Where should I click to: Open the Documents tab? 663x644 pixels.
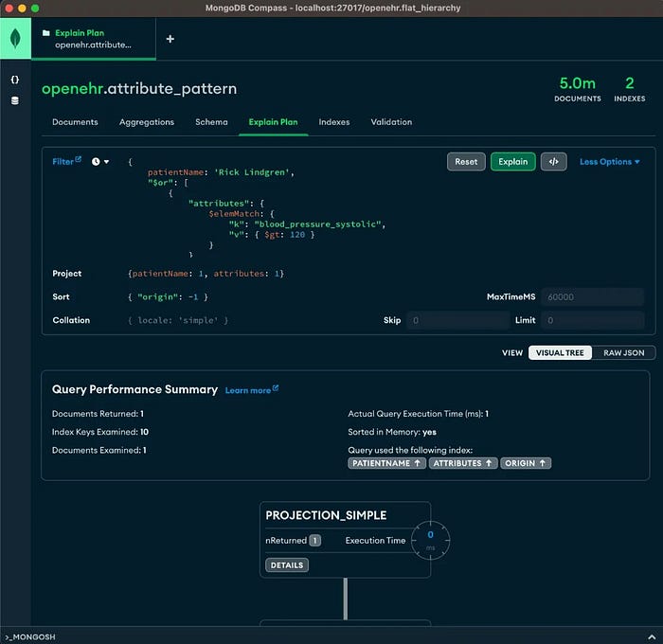pyautogui.click(x=75, y=122)
